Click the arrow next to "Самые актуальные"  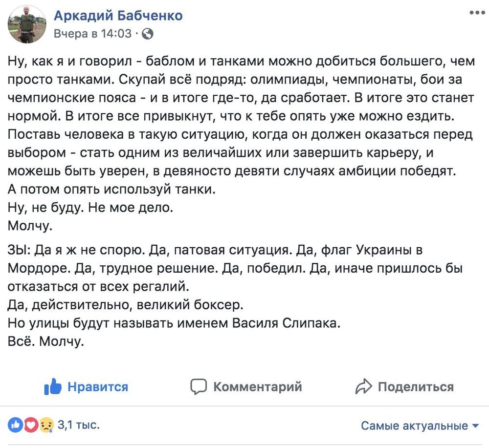[x=475, y=426]
